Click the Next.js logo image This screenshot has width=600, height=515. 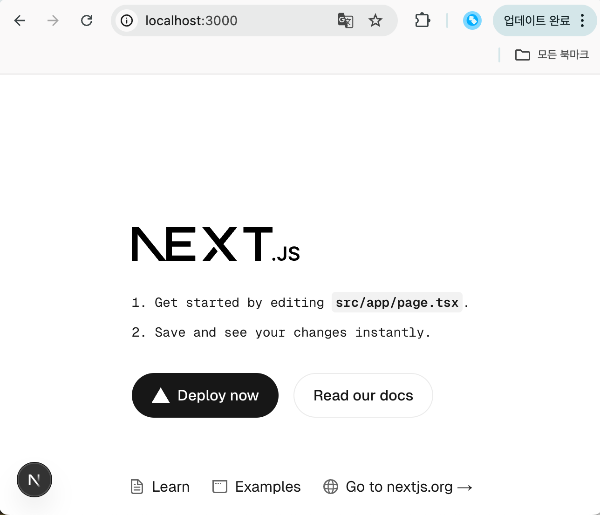point(216,244)
